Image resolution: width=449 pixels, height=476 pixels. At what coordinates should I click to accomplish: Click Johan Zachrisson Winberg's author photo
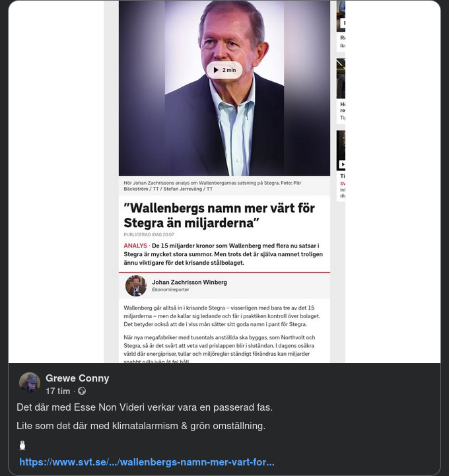pos(136,286)
